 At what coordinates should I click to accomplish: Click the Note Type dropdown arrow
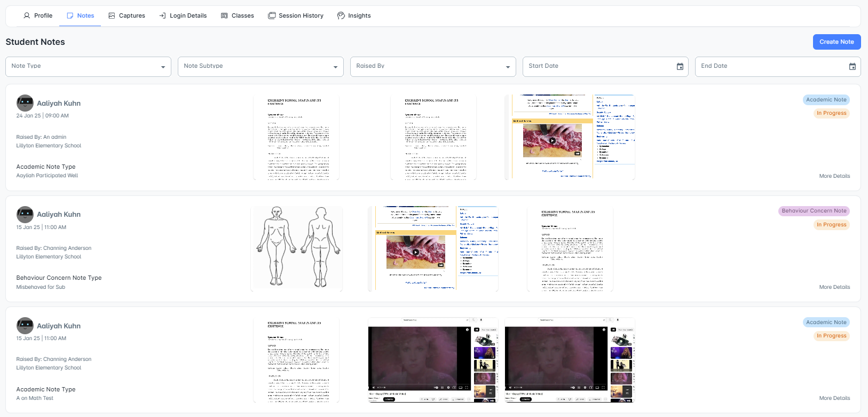[163, 67]
